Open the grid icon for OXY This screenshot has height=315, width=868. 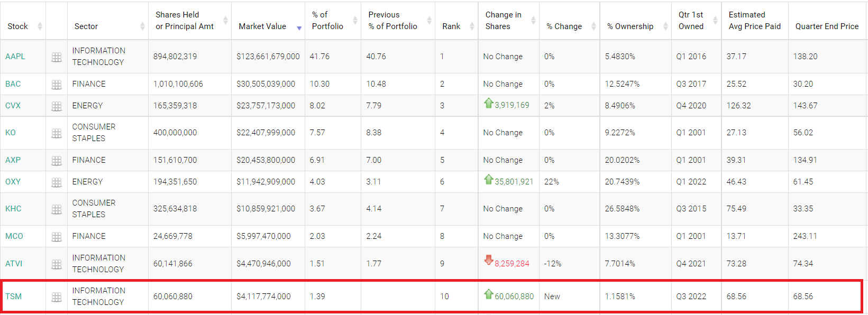click(x=57, y=182)
